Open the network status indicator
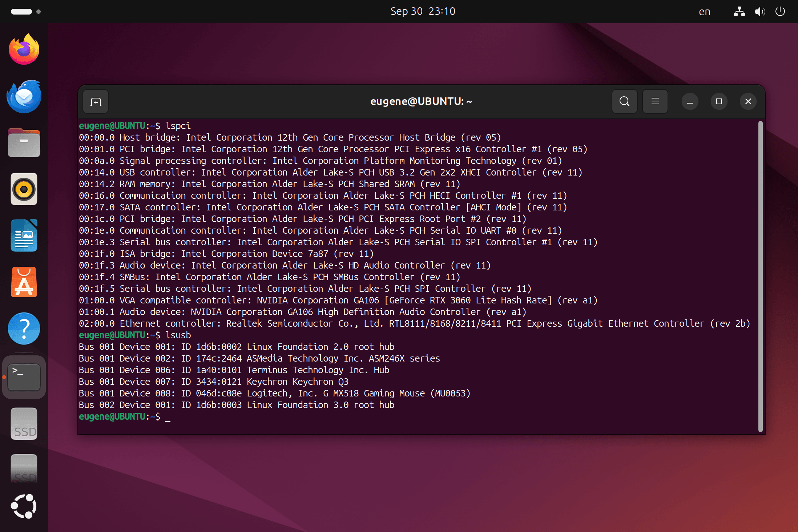798x532 pixels. coord(739,12)
